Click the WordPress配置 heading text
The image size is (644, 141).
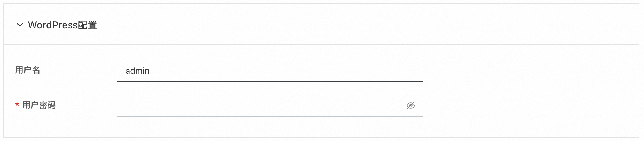(63, 25)
